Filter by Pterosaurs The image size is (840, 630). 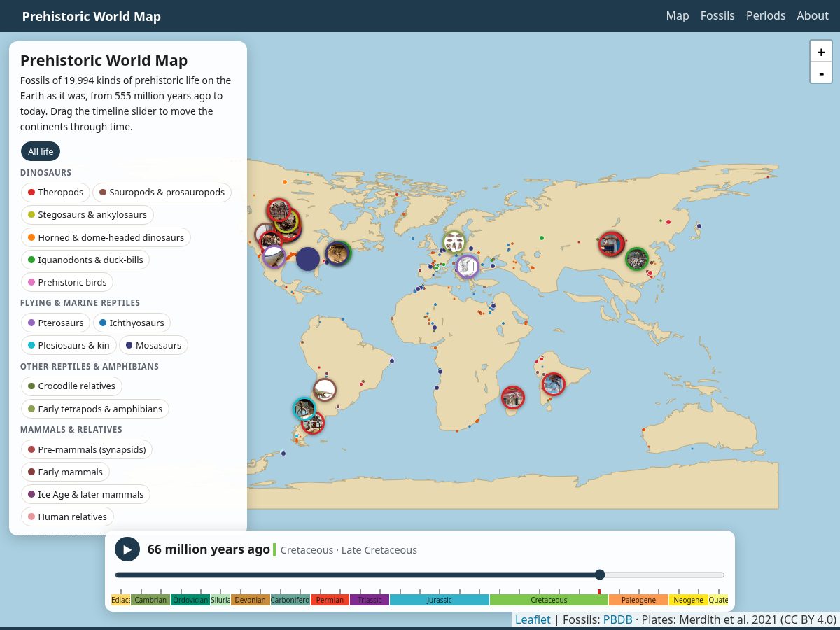point(55,323)
